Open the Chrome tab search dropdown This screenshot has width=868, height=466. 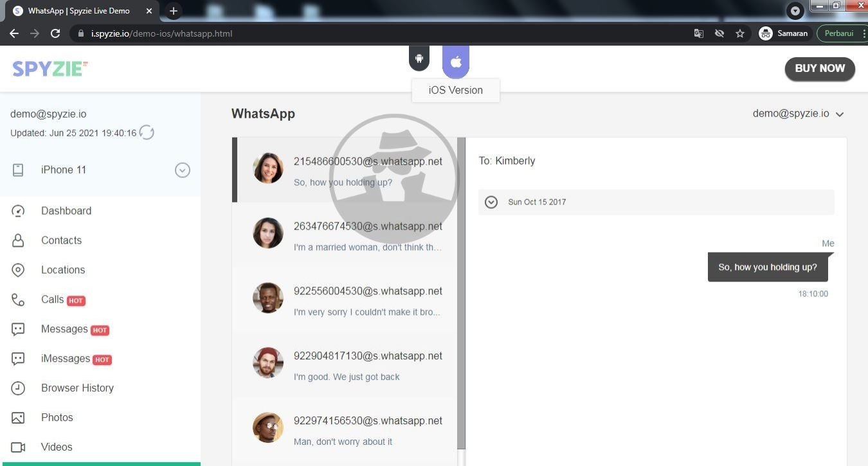[795, 11]
